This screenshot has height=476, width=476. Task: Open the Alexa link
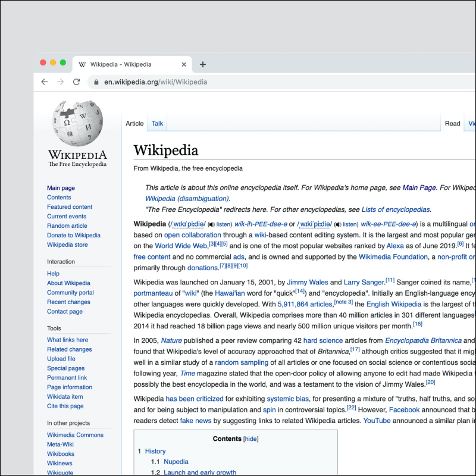pyautogui.click(x=395, y=246)
